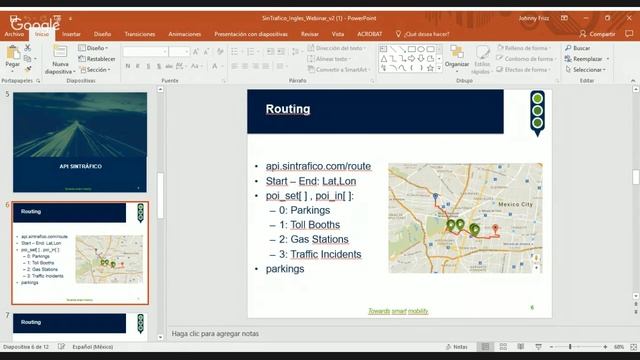Image resolution: width=640 pixels, height=360 pixels.
Task: Click the Format Painter brush icon
Action: tap(28, 69)
